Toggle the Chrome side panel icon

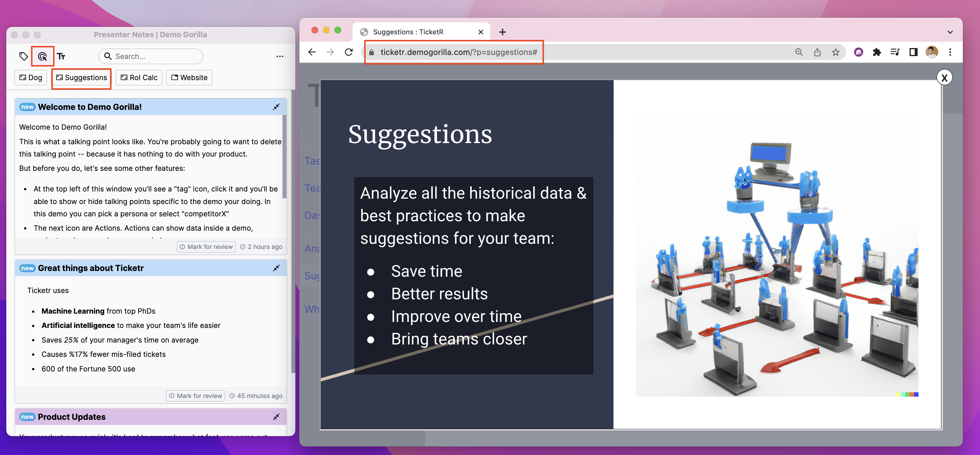pos(913,52)
